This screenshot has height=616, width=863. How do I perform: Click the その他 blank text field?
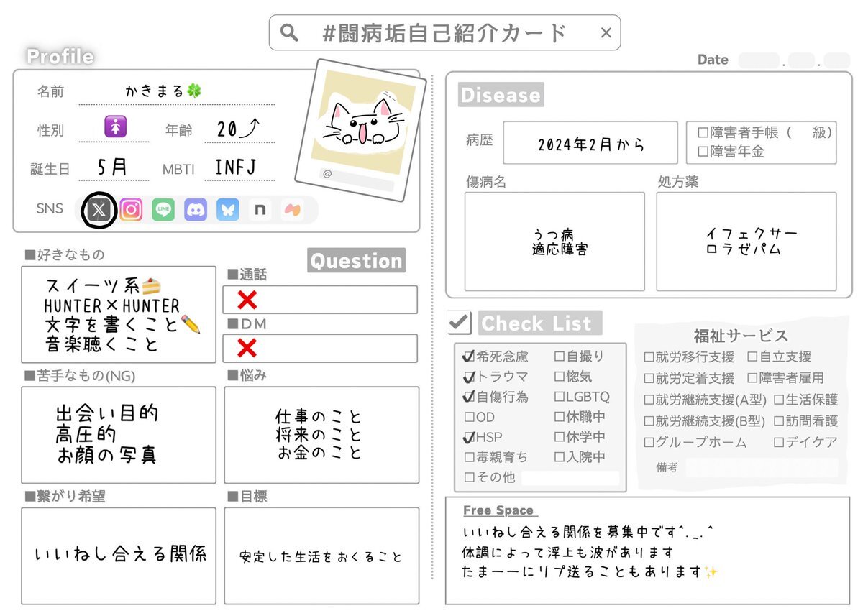570,478
